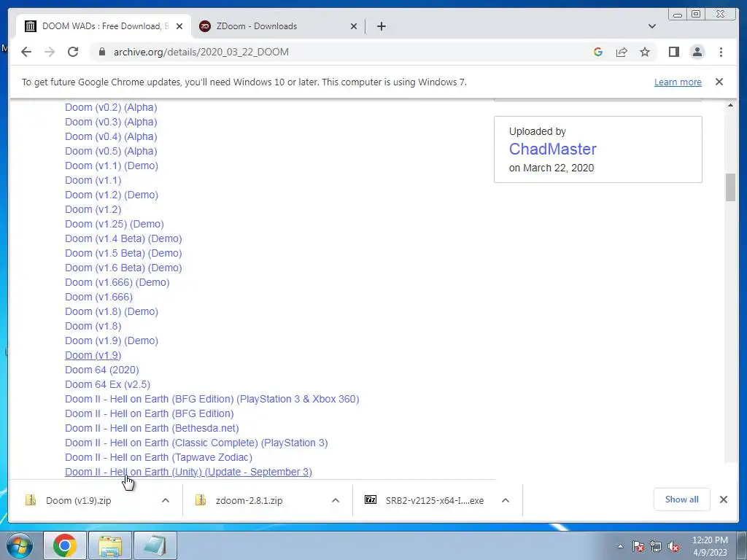Screen dimensions: 747x560
Task: Switch to the DOOM WADs tab
Action: (102, 26)
